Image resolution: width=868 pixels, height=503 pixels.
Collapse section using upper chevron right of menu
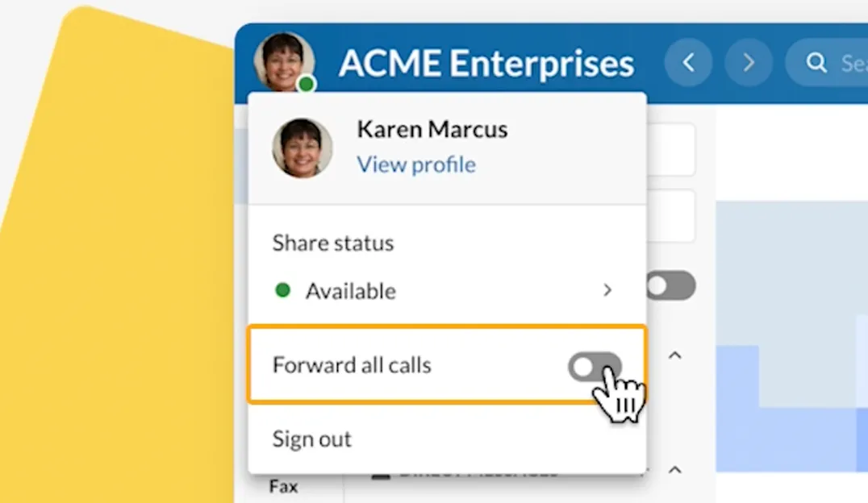tap(675, 355)
